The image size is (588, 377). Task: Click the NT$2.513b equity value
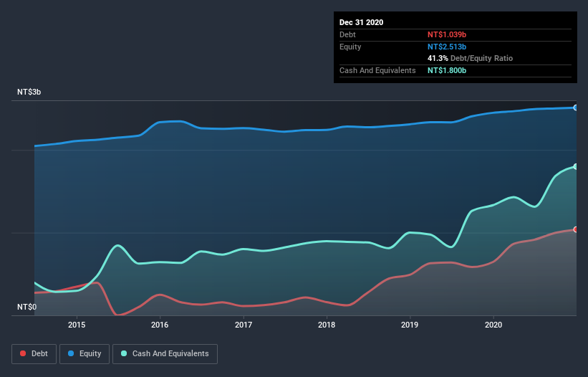point(447,47)
